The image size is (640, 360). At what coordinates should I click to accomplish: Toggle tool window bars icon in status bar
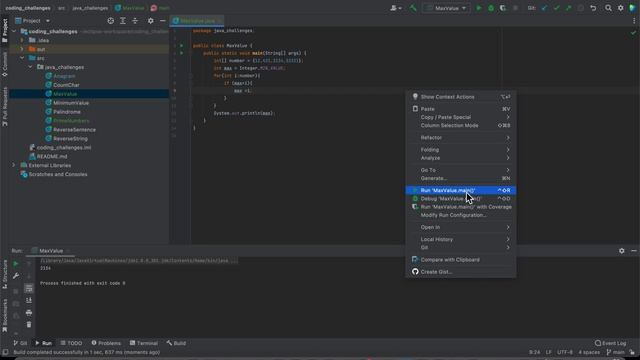click(x=5, y=352)
